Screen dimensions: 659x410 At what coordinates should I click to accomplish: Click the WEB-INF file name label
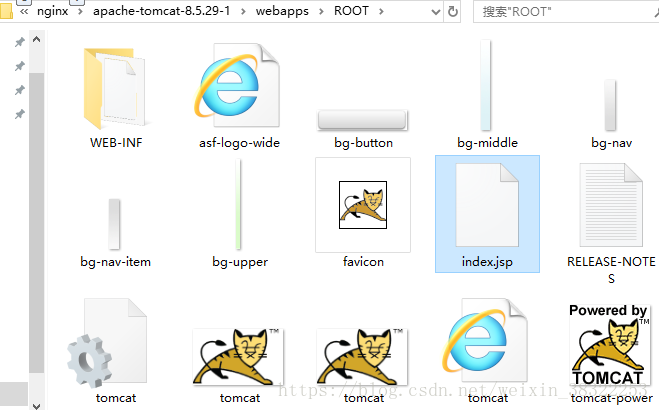coord(116,143)
